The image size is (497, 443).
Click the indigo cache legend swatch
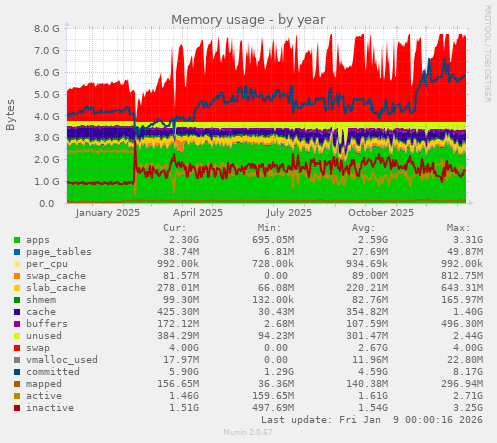click(x=17, y=312)
